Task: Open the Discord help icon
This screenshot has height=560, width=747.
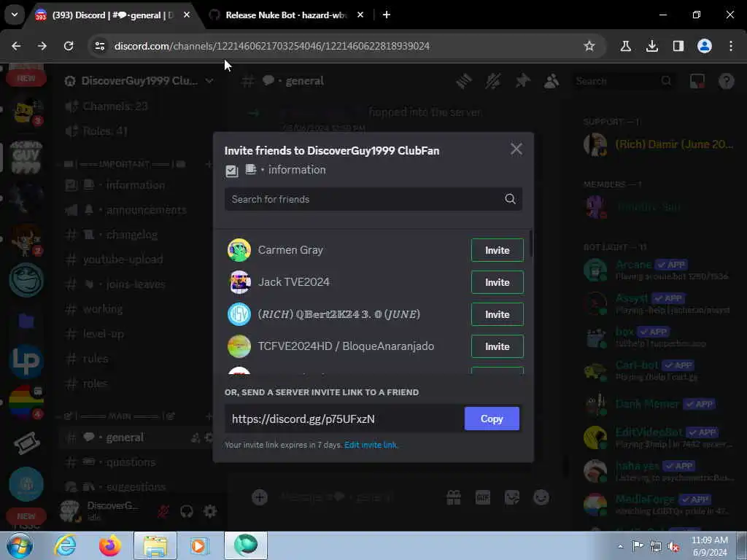Action: pyautogui.click(x=726, y=81)
